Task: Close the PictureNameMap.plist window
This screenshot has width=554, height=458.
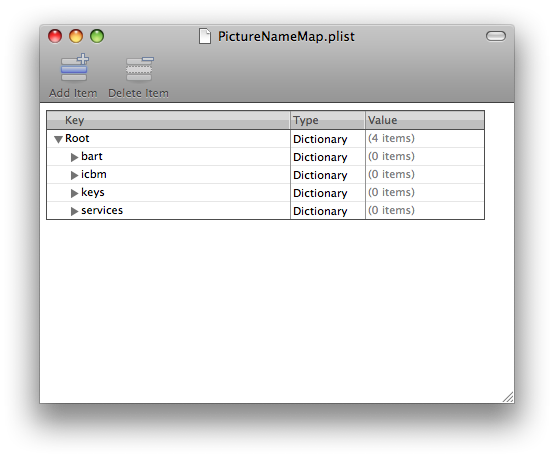Action: pos(55,36)
